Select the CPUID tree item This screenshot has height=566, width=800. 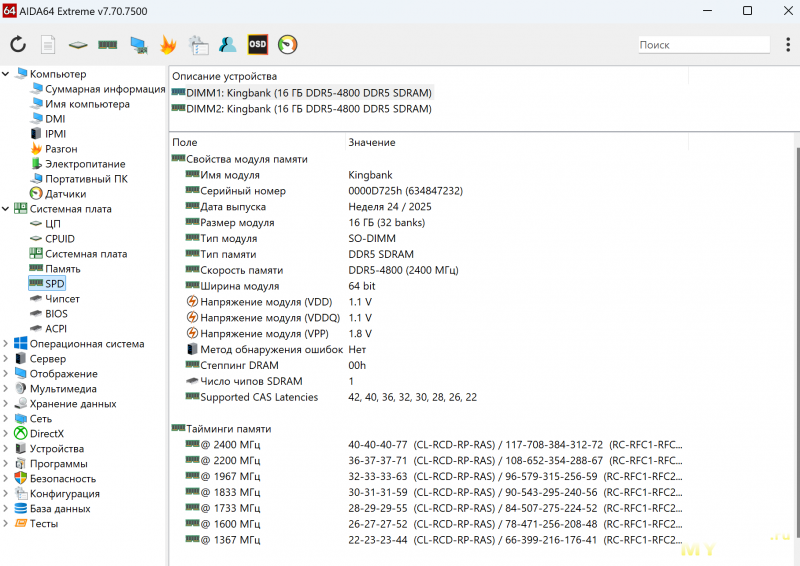point(60,239)
